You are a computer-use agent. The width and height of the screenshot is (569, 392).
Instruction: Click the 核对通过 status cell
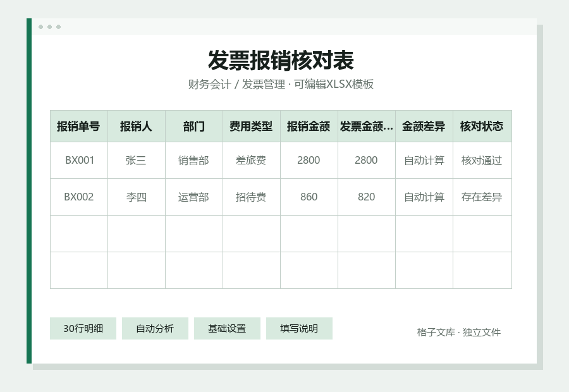(x=482, y=160)
